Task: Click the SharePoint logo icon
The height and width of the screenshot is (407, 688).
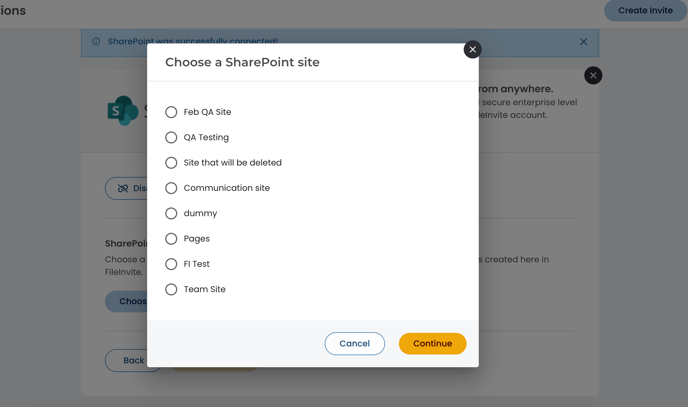Action: pos(123,111)
